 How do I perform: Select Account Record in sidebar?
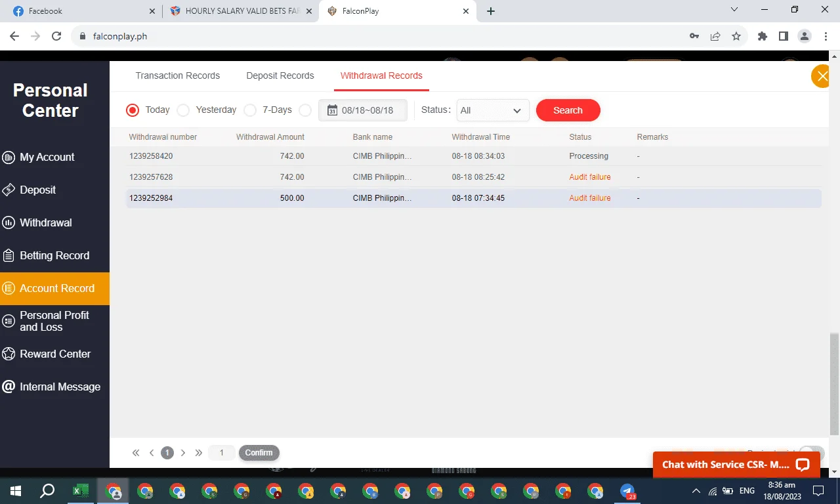coord(54,288)
